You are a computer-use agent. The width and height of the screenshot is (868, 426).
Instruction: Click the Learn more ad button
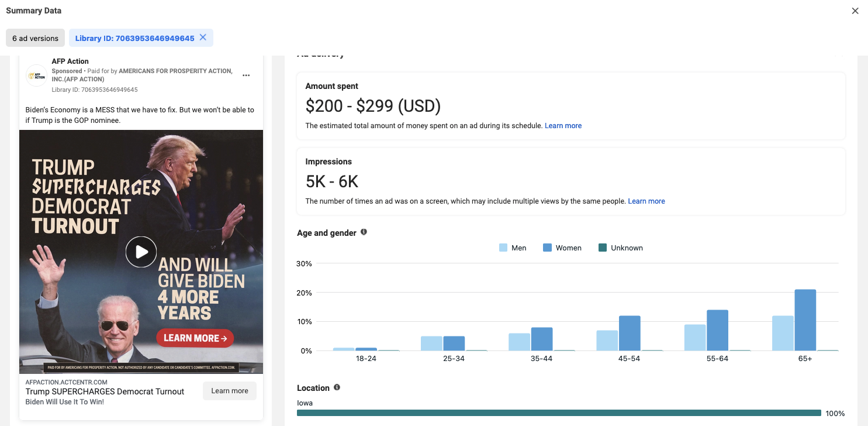[230, 391]
